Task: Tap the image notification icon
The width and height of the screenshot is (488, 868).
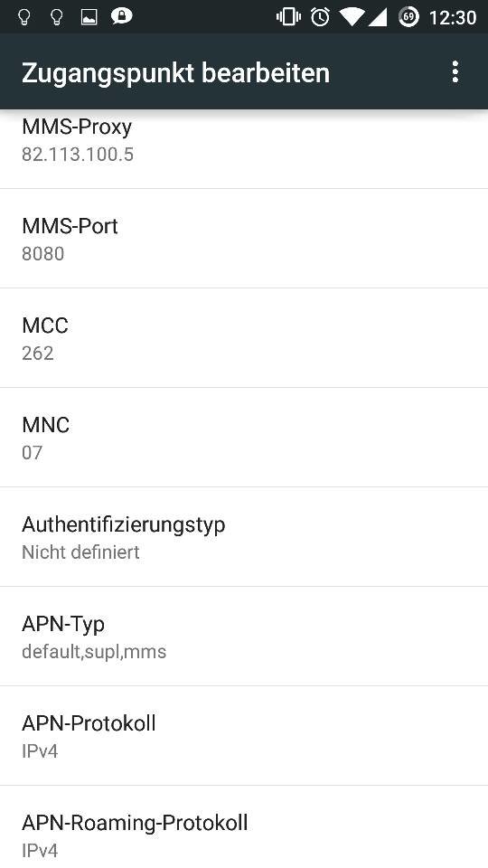Action: (x=89, y=18)
